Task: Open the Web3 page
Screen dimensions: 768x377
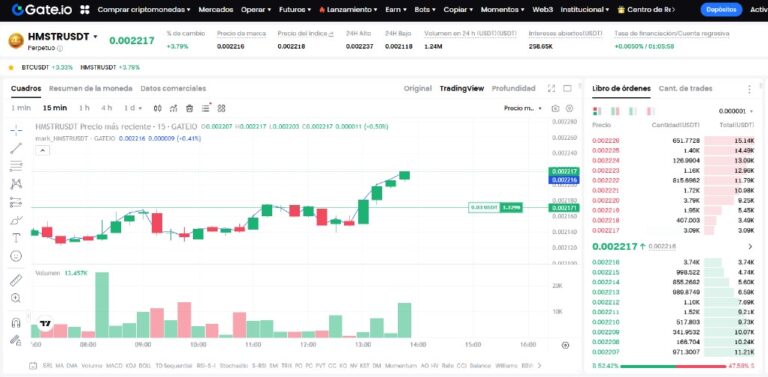Action: (x=542, y=9)
